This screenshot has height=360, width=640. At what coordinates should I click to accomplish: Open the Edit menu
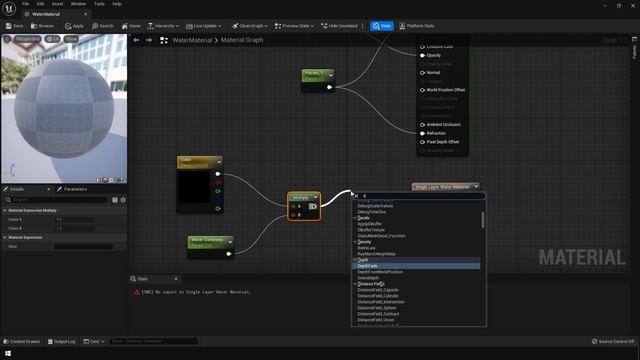click(40, 4)
